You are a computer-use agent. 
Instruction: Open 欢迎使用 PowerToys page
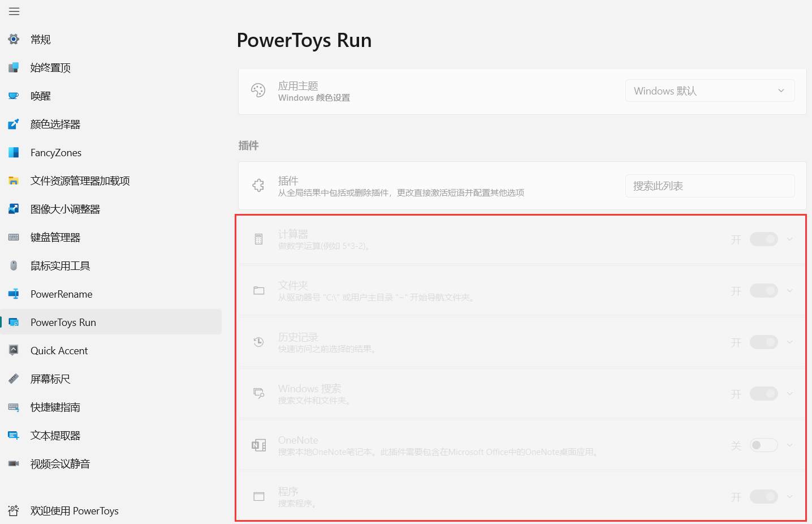[x=74, y=510]
